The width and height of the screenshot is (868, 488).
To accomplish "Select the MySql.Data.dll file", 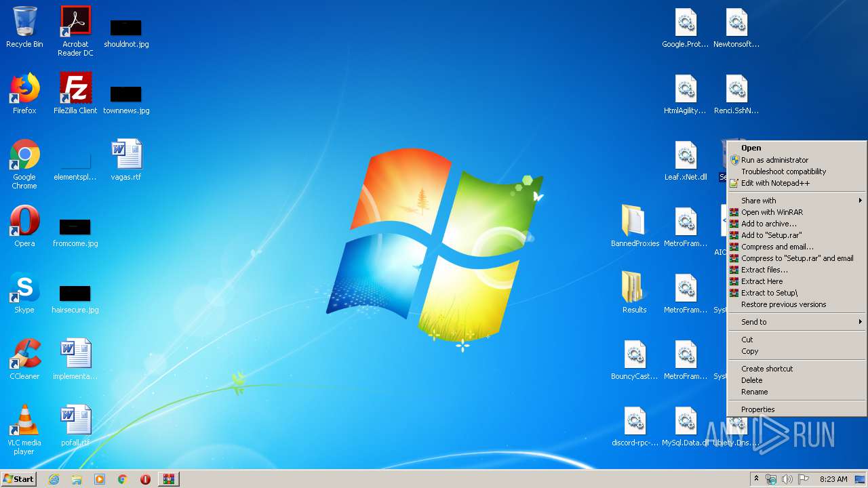I will click(686, 426).
